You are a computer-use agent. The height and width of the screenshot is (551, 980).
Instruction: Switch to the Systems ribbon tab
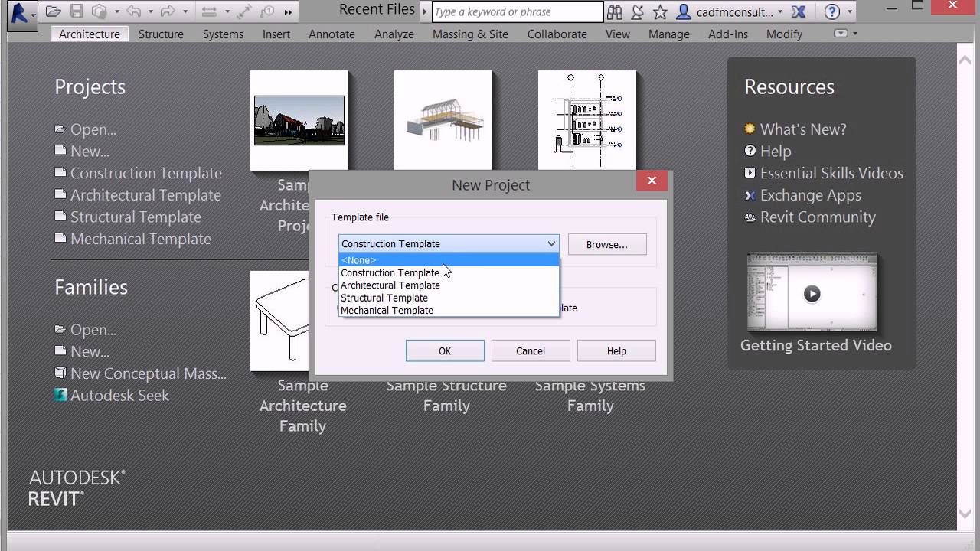223,34
